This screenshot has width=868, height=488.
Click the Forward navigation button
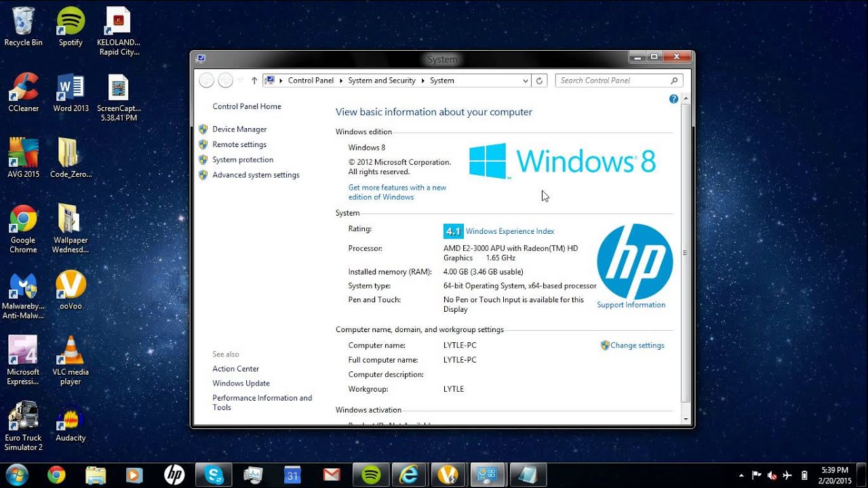pyautogui.click(x=225, y=81)
